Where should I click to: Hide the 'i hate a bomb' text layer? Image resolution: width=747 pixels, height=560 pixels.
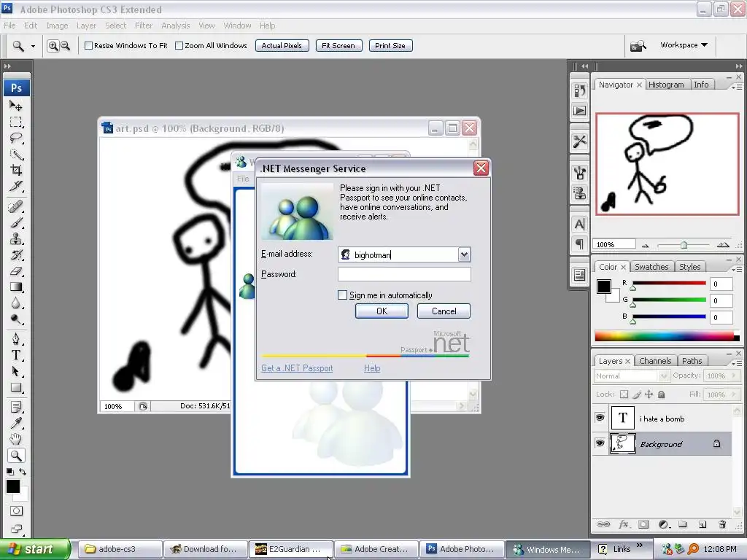pos(600,418)
